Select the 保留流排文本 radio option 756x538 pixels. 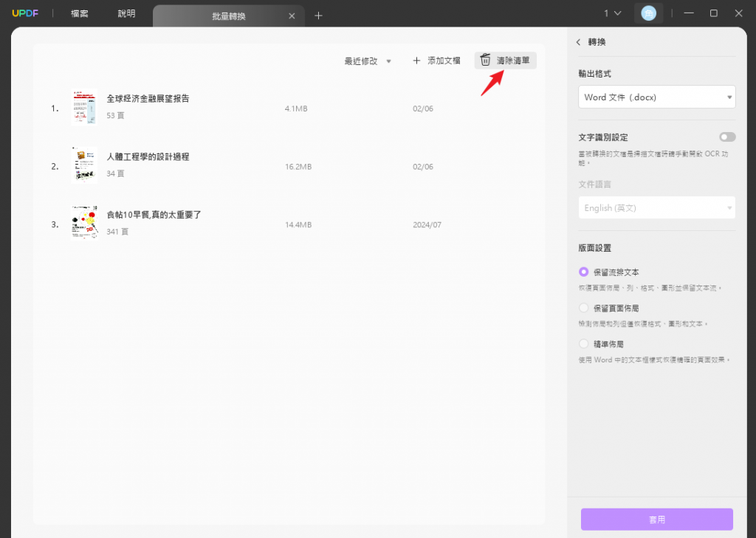click(x=583, y=272)
